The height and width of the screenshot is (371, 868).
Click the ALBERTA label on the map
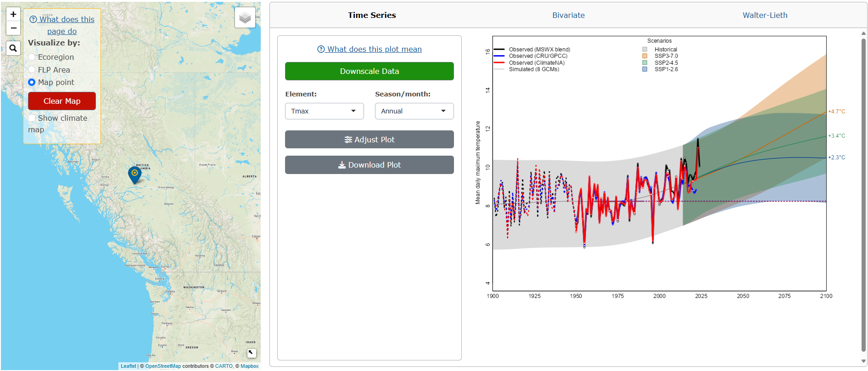coord(249,176)
